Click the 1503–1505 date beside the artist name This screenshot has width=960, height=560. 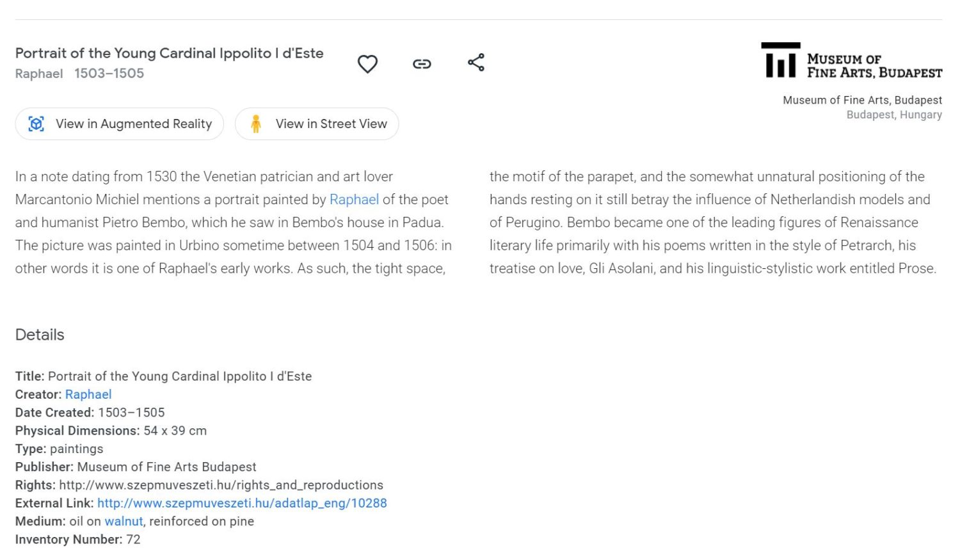[109, 74]
